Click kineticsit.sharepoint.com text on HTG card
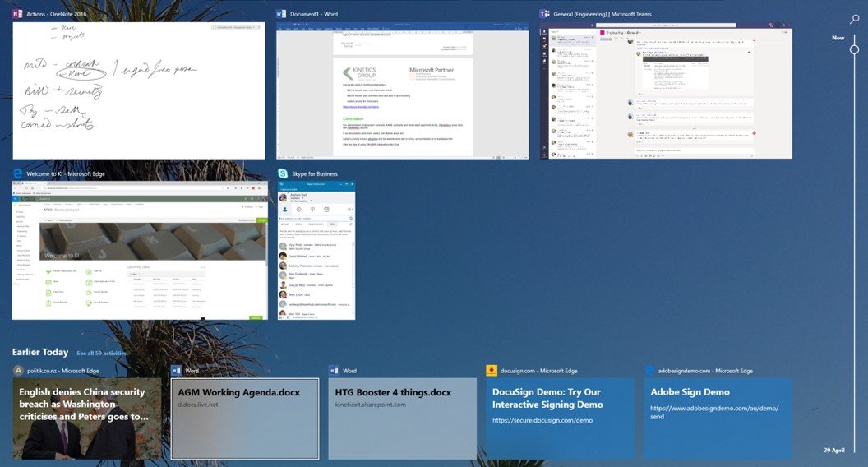 [x=371, y=405]
